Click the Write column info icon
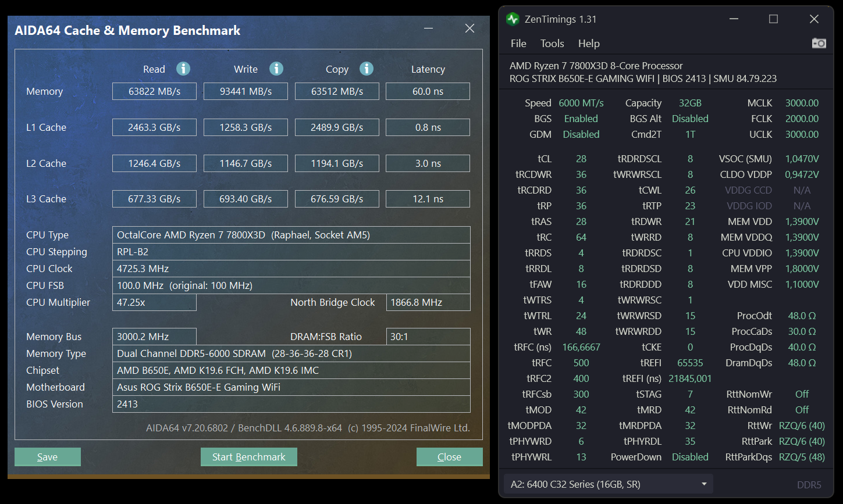843x504 pixels. point(276,69)
